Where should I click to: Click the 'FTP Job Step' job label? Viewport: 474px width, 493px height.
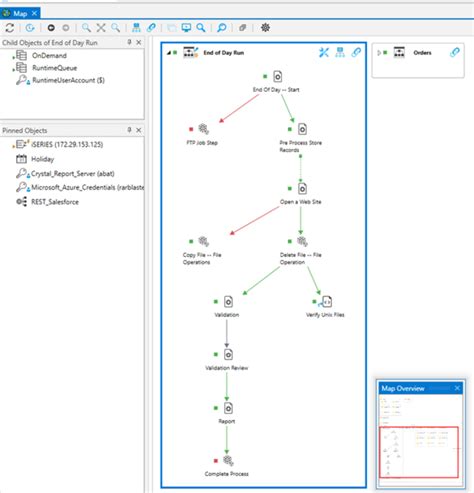click(x=202, y=143)
